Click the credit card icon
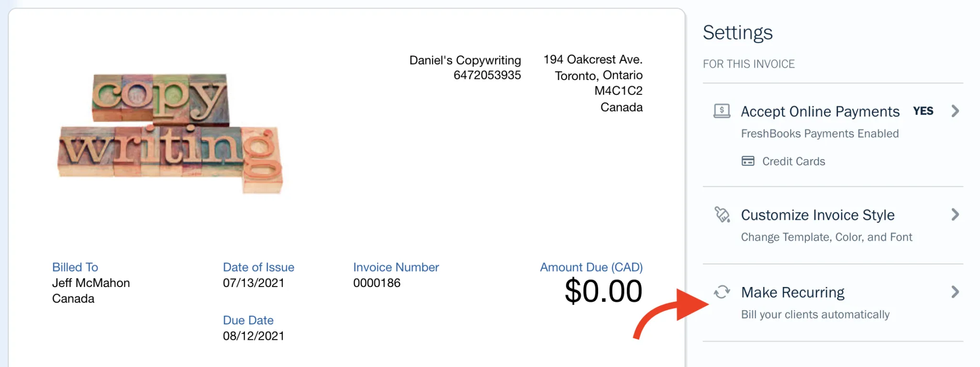 (x=747, y=161)
